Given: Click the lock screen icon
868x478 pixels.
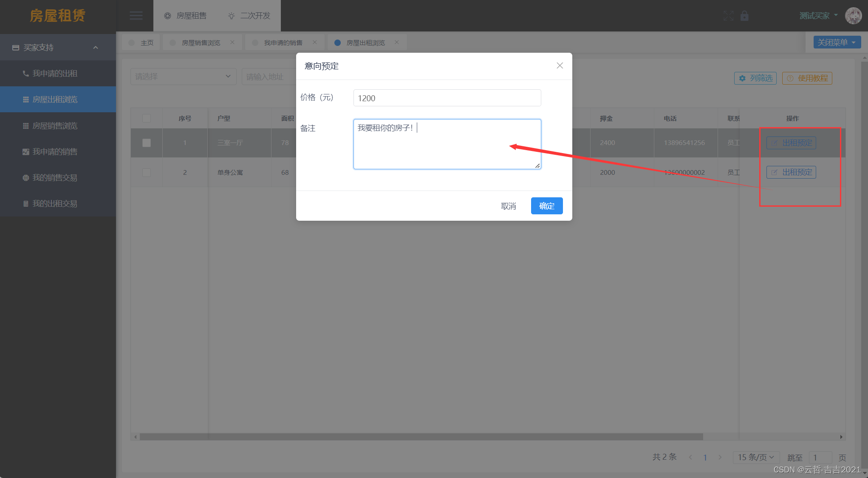Looking at the screenshot, I should 744,16.
